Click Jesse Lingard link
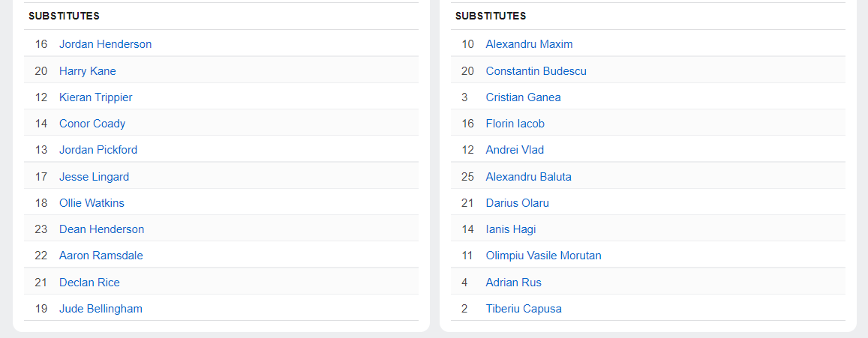Image resolution: width=868 pixels, height=338 pixels. click(94, 177)
